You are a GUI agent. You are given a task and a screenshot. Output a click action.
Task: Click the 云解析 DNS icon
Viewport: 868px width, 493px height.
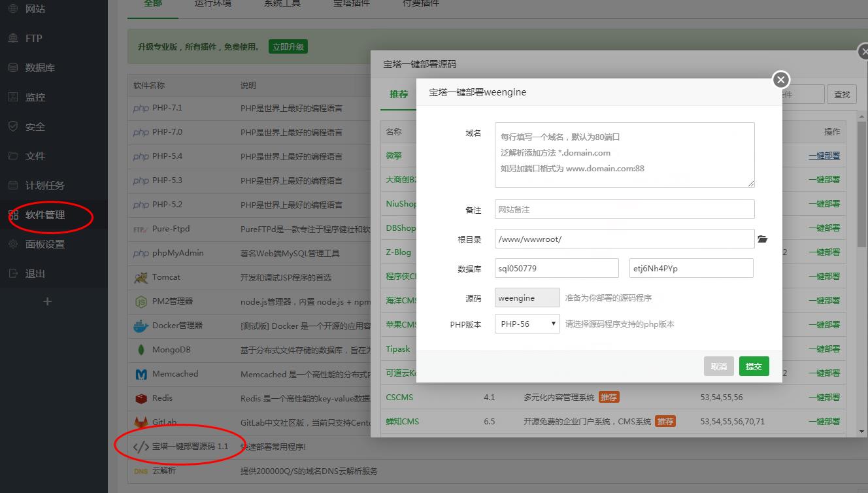click(141, 471)
